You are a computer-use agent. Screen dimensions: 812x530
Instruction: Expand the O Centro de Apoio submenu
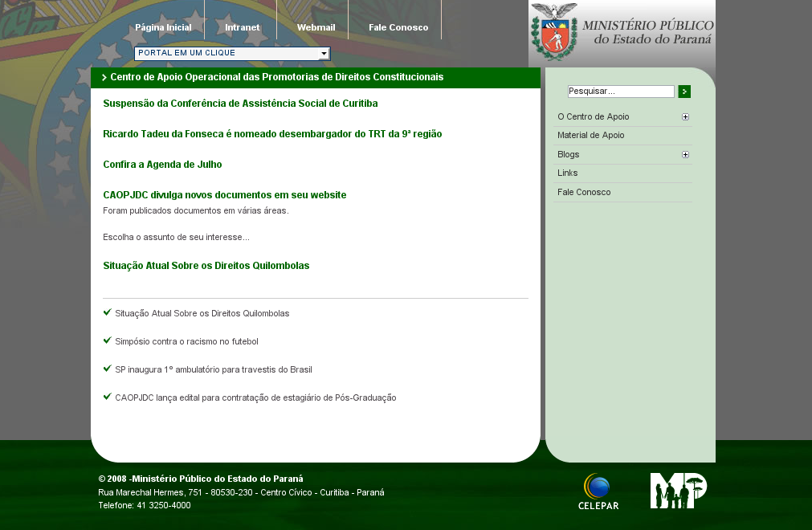tap(685, 117)
